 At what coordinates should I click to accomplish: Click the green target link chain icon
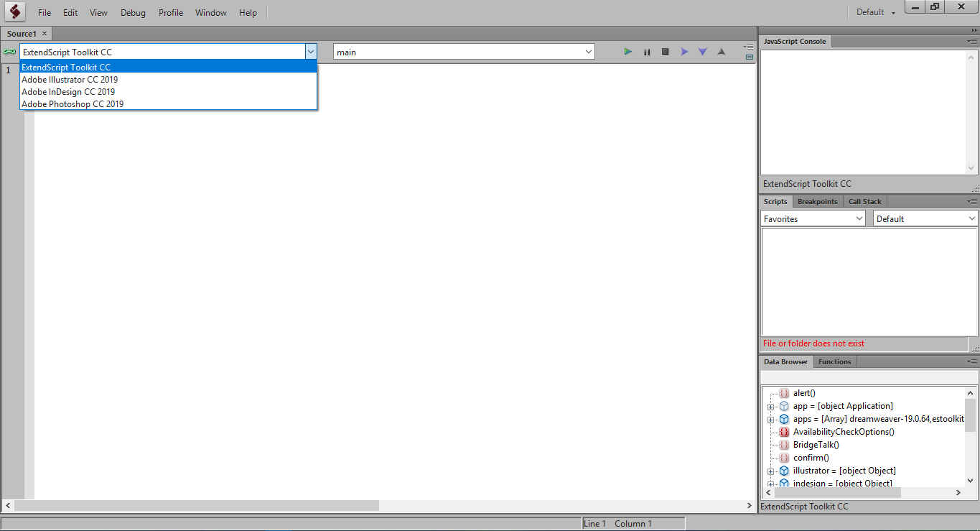[x=9, y=52]
